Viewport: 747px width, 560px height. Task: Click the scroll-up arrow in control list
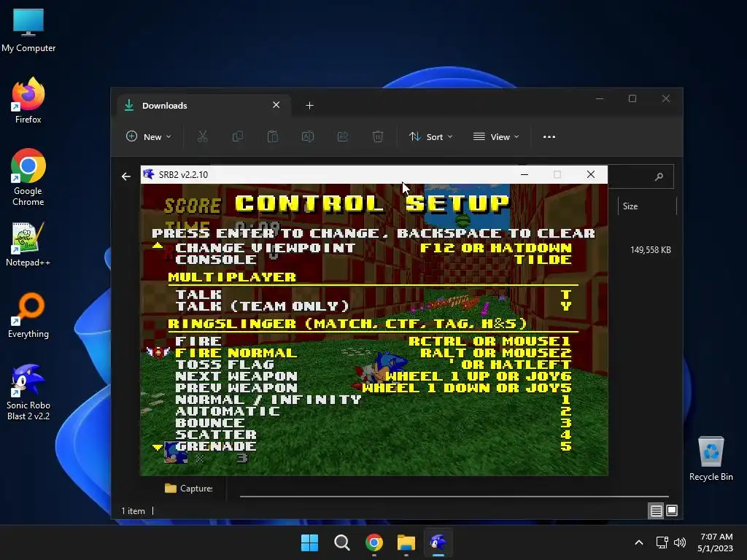pos(158,246)
